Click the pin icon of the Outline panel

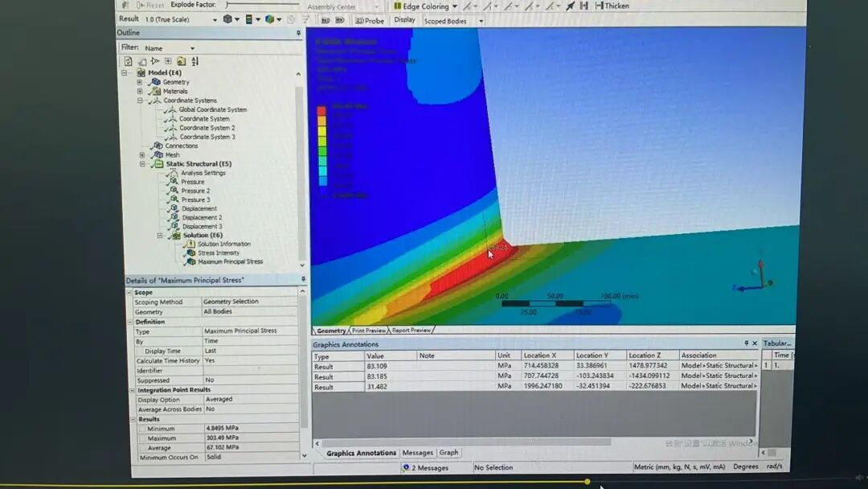point(298,33)
